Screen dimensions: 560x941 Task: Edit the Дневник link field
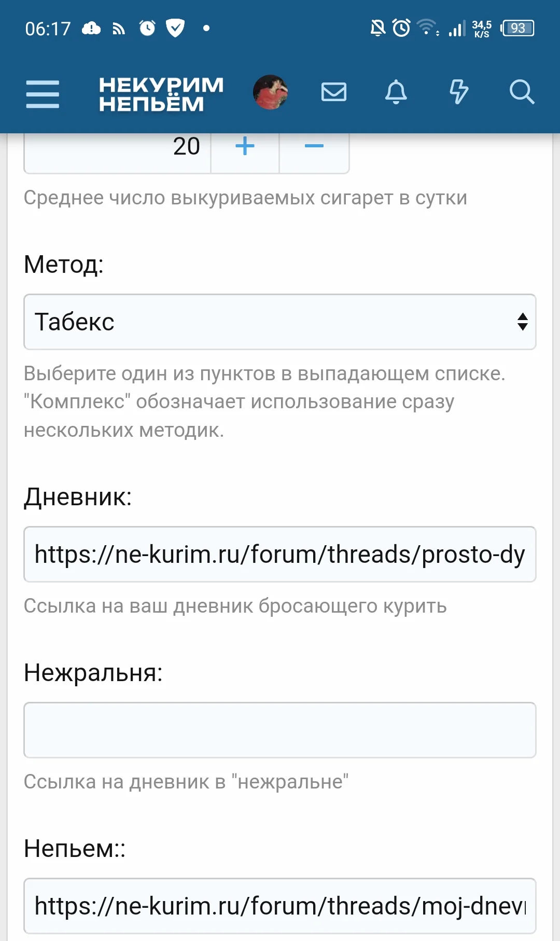[280, 555]
